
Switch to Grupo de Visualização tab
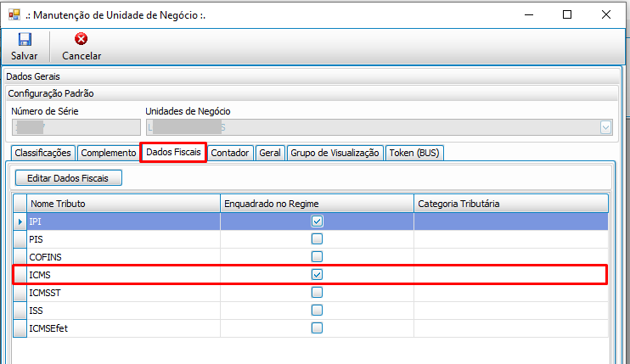335,153
